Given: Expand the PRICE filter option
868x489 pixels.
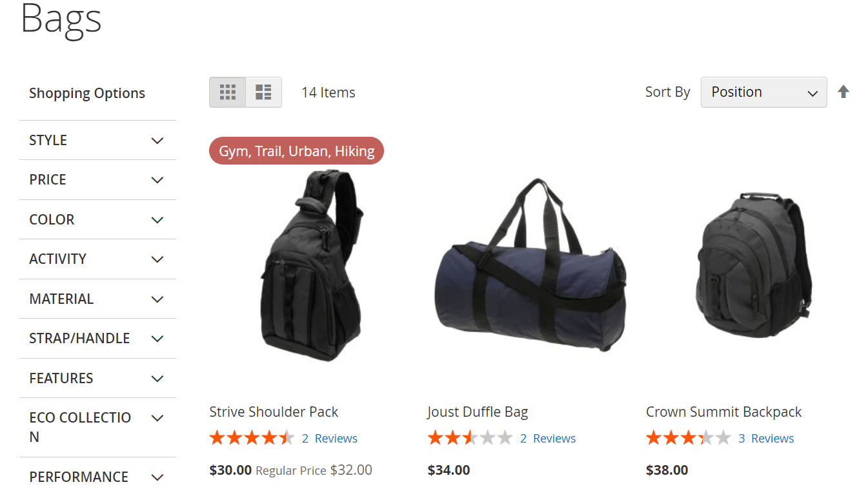Looking at the screenshot, I should pos(97,180).
